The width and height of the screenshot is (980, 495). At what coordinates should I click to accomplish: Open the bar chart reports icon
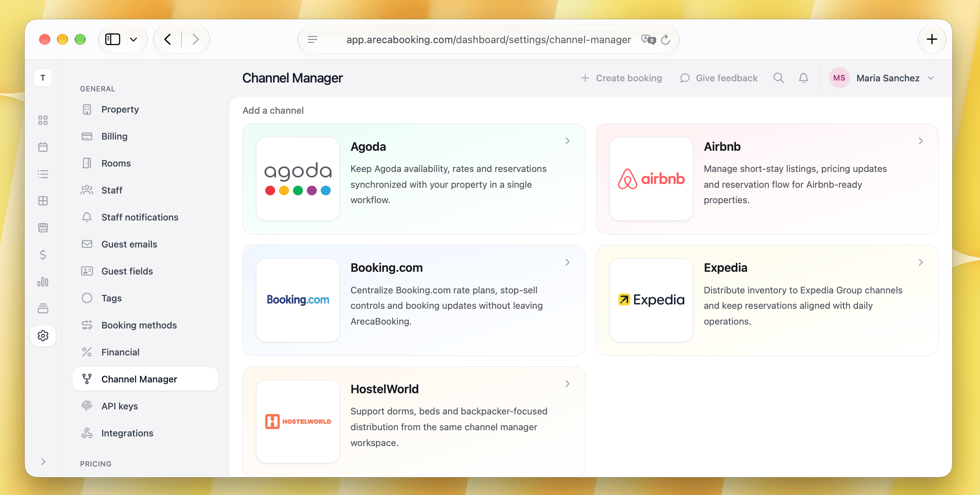pyautogui.click(x=43, y=282)
